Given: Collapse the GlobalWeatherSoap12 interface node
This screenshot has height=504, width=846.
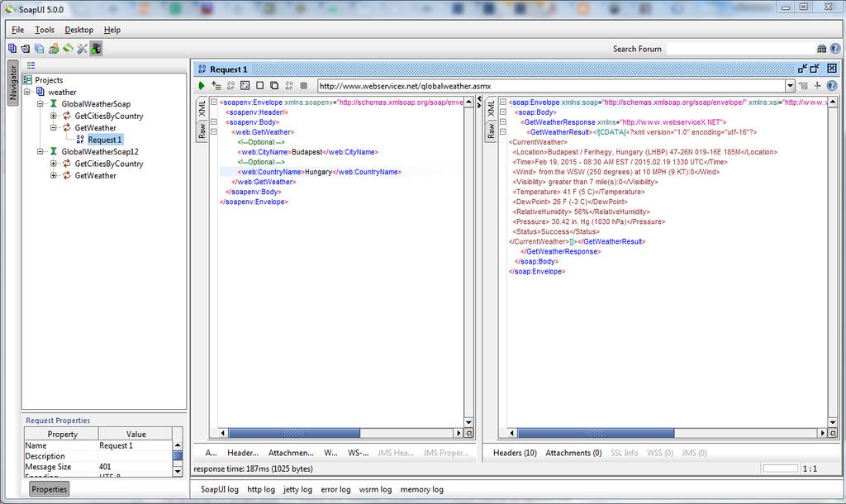Looking at the screenshot, I should point(40,152).
